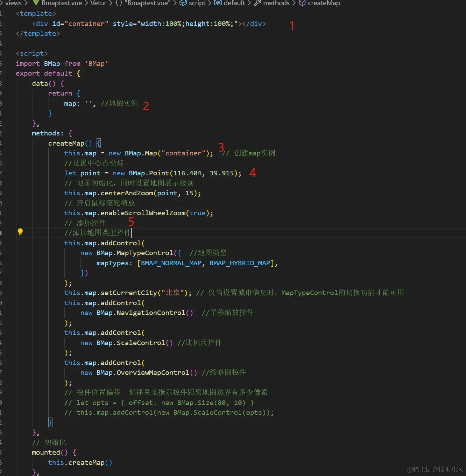Select the createMap breadcrumb segment
466x476 pixels.
324,3
